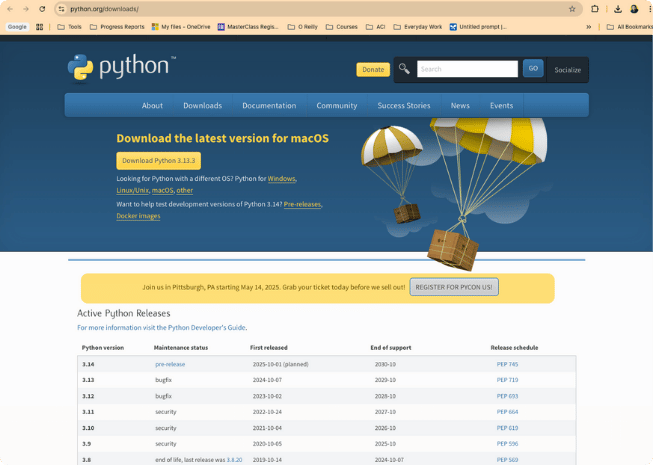The width and height of the screenshot is (653, 466).
Task: Open the News nav menu
Action: [460, 105]
